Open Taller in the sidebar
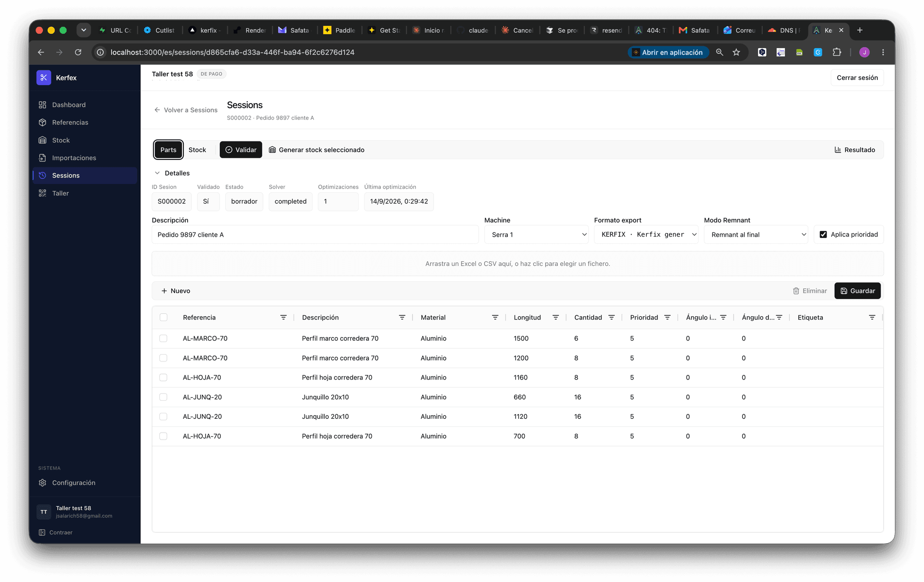Screen dimensions: 924x582 point(85,193)
